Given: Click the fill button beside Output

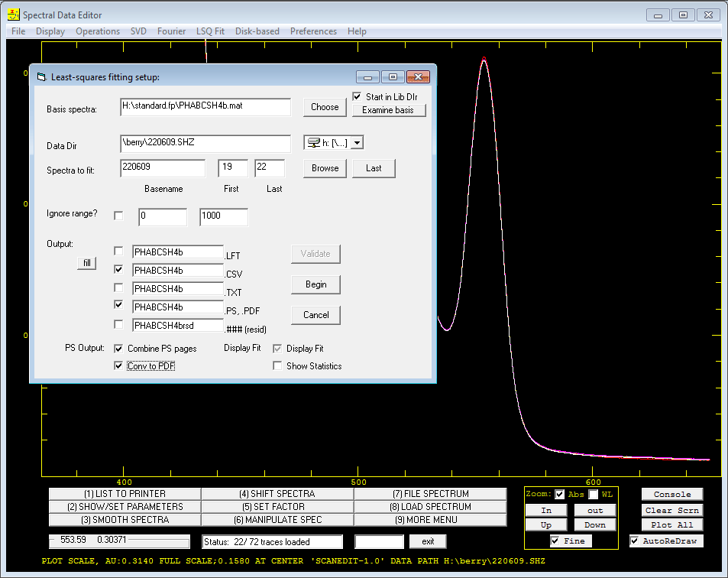Looking at the screenshot, I should 87,263.
